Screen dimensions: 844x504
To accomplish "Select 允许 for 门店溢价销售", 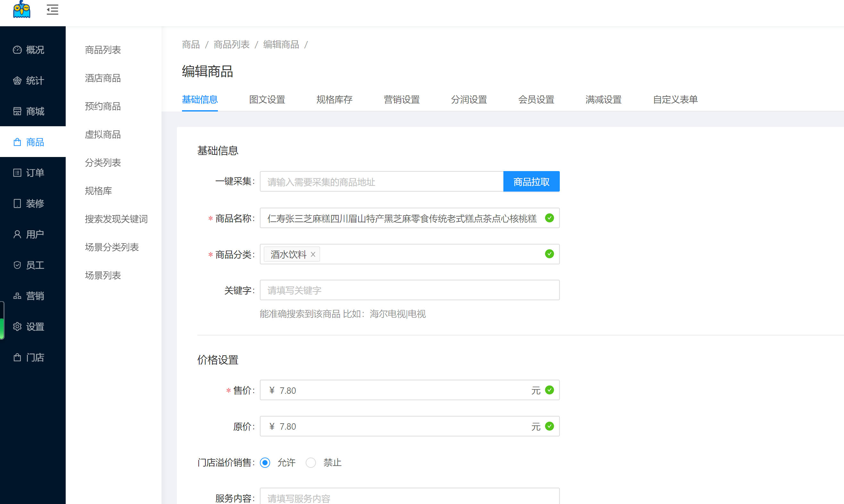I will 265,463.
